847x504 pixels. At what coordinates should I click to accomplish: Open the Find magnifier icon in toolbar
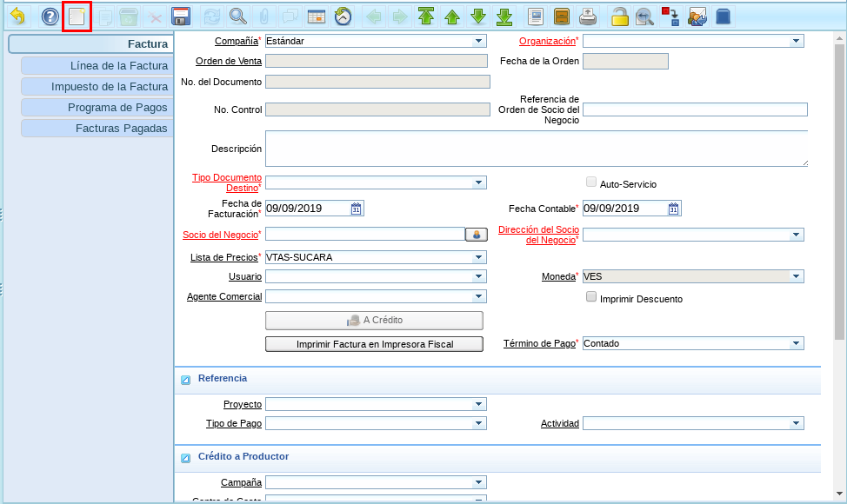point(237,17)
